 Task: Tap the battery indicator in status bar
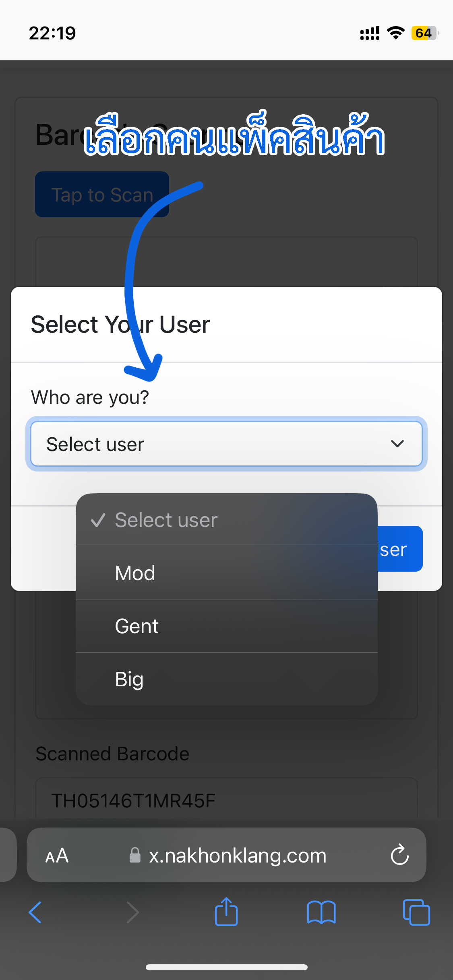424,33
